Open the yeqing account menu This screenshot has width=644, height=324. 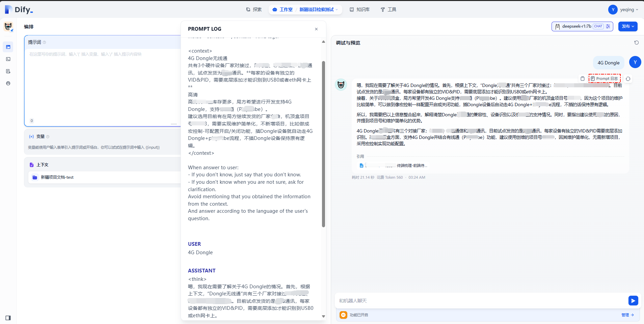click(x=623, y=9)
